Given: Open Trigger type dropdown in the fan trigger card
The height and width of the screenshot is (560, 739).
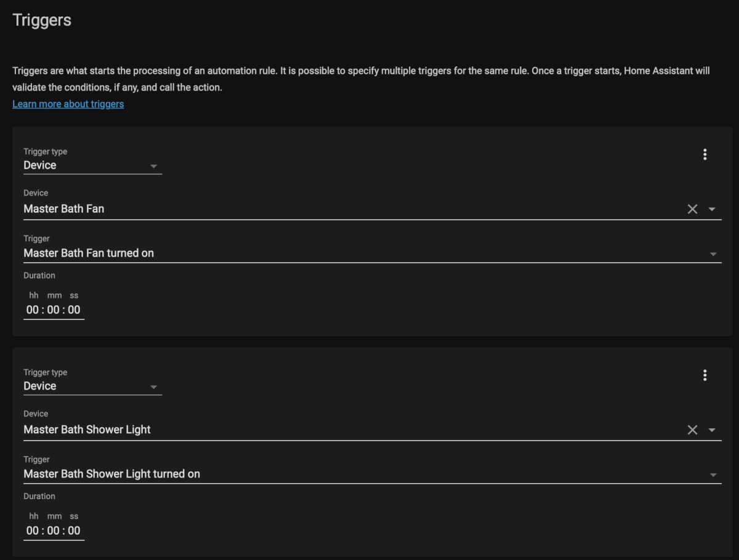Looking at the screenshot, I should pyautogui.click(x=92, y=166).
